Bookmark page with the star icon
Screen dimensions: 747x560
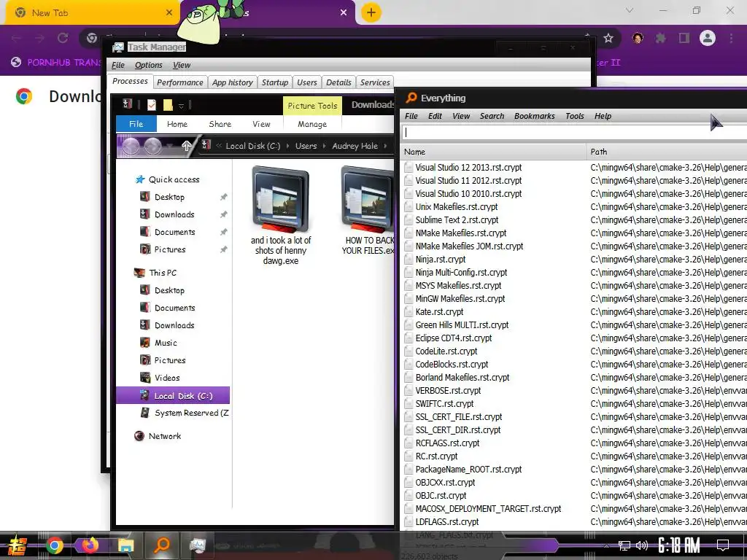(x=608, y=38)
